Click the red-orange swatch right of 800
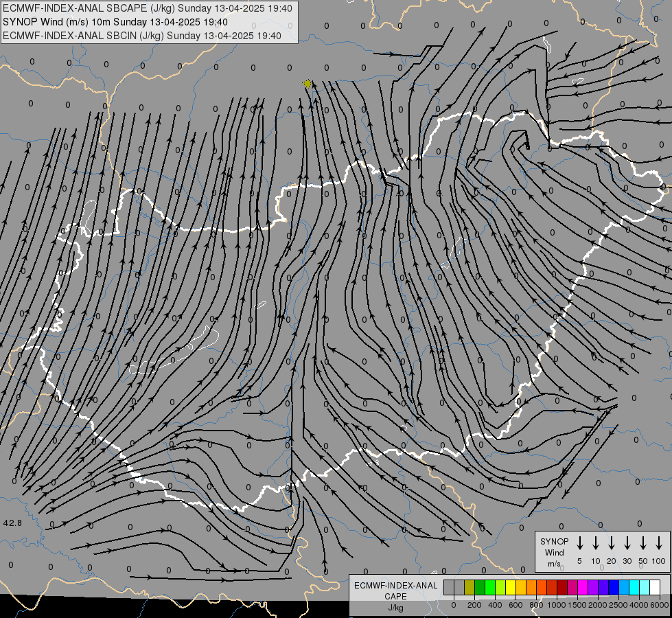The image size is (672, 618). click(542, 587)
